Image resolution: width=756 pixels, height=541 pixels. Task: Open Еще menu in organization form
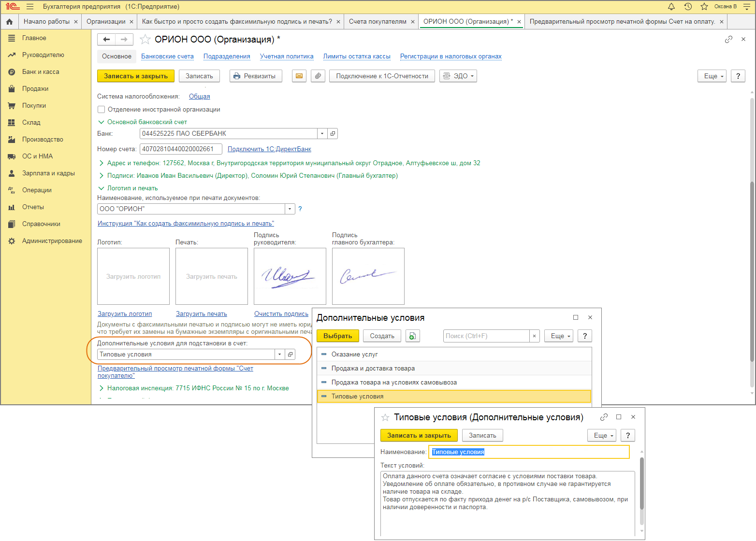click(x=712, y=76)
